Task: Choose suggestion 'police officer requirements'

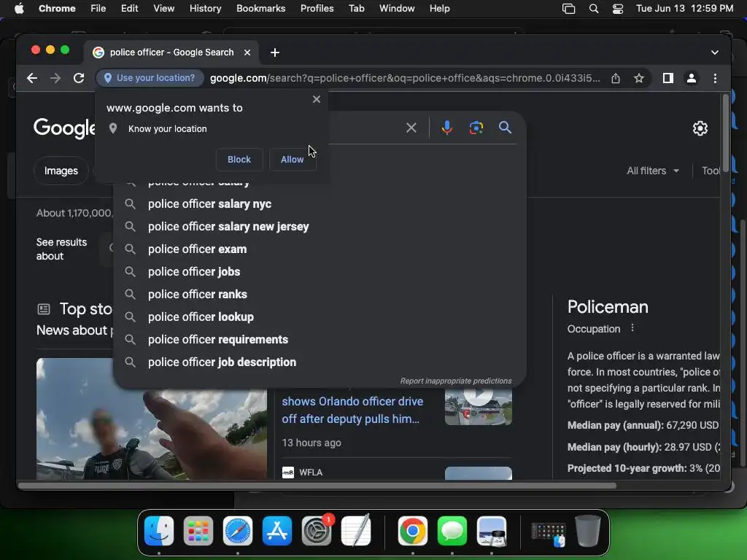Action: coord(320,340)
